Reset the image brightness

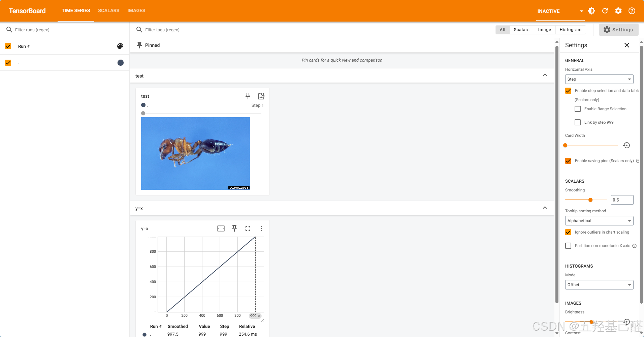point(626,322)
